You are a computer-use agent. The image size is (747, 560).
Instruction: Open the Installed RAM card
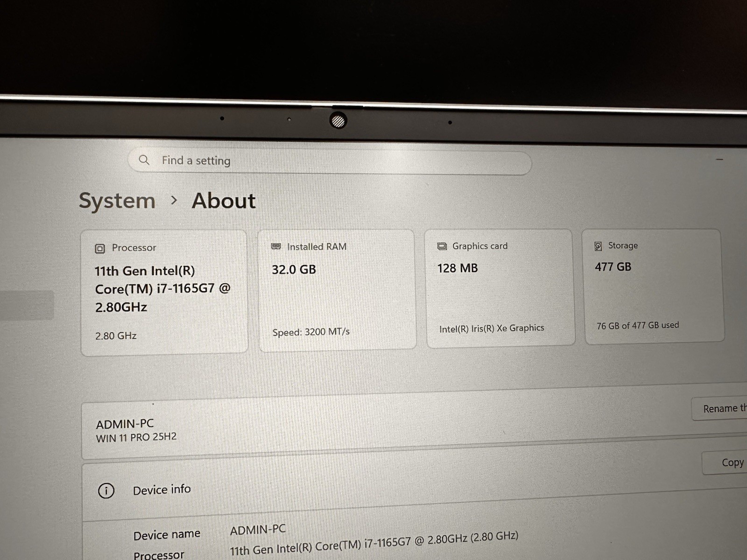coord(337,289)
